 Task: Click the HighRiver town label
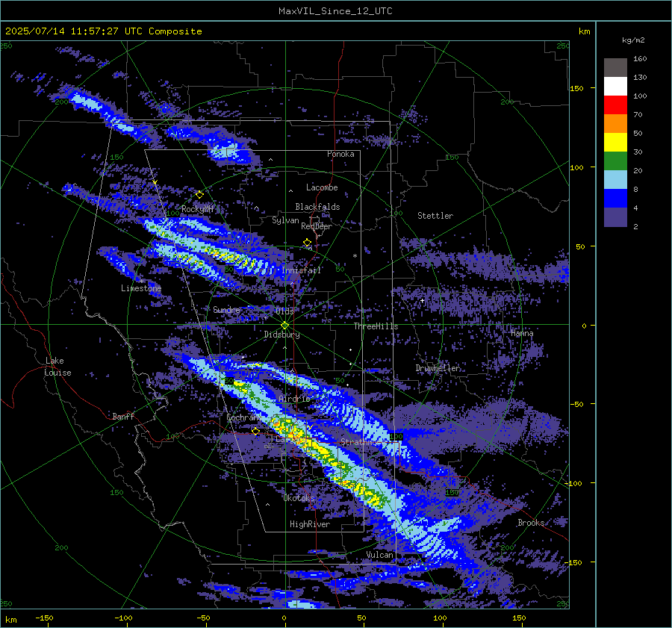point(310,524)
